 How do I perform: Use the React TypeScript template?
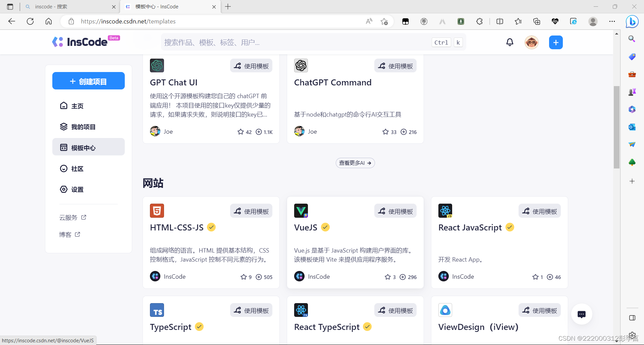coord(395,310)
